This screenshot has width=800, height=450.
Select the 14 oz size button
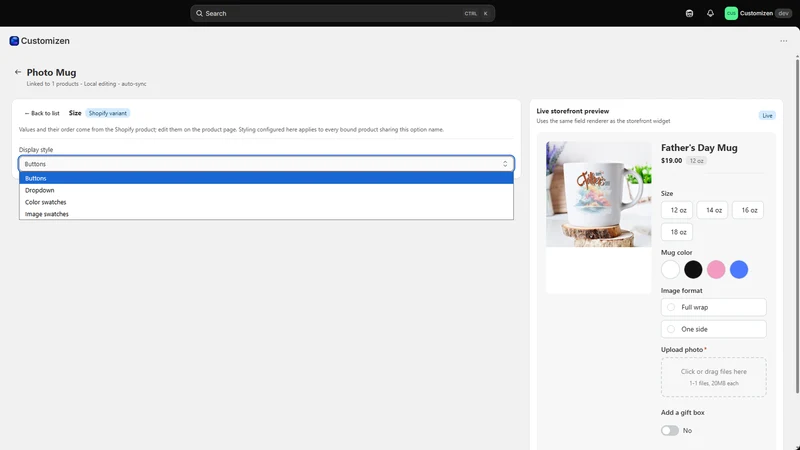click(713, 210)
